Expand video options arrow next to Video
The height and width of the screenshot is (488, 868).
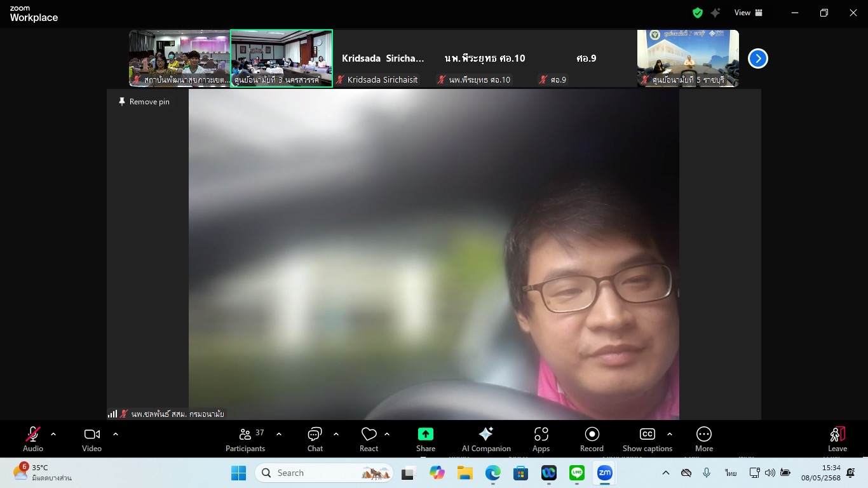[116, 435]
